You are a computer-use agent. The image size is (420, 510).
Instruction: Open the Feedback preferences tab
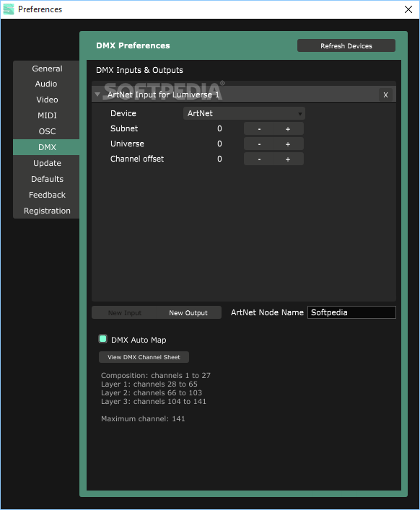click(47, 195)
